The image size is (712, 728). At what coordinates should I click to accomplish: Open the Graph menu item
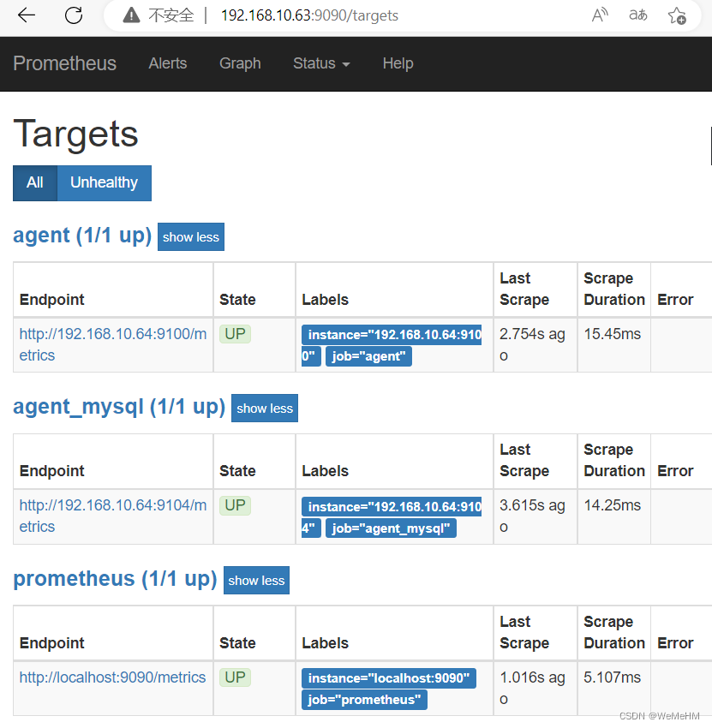(x=240, y=63)
